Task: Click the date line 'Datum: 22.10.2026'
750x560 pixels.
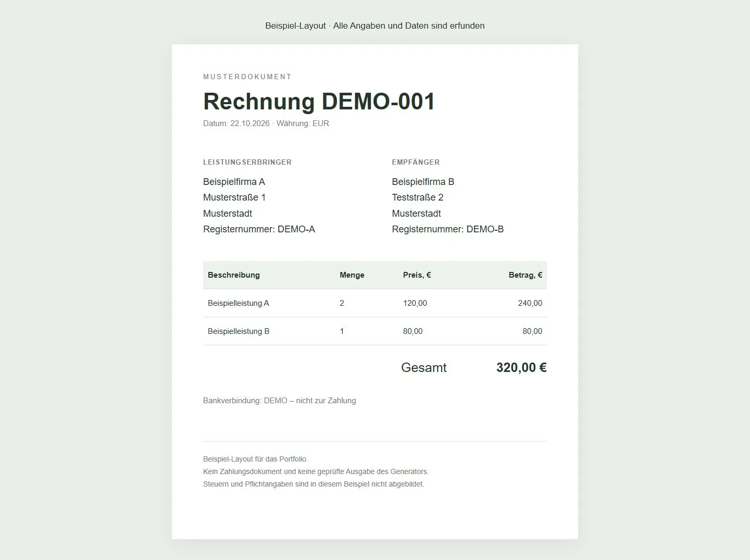Action: 236,123
